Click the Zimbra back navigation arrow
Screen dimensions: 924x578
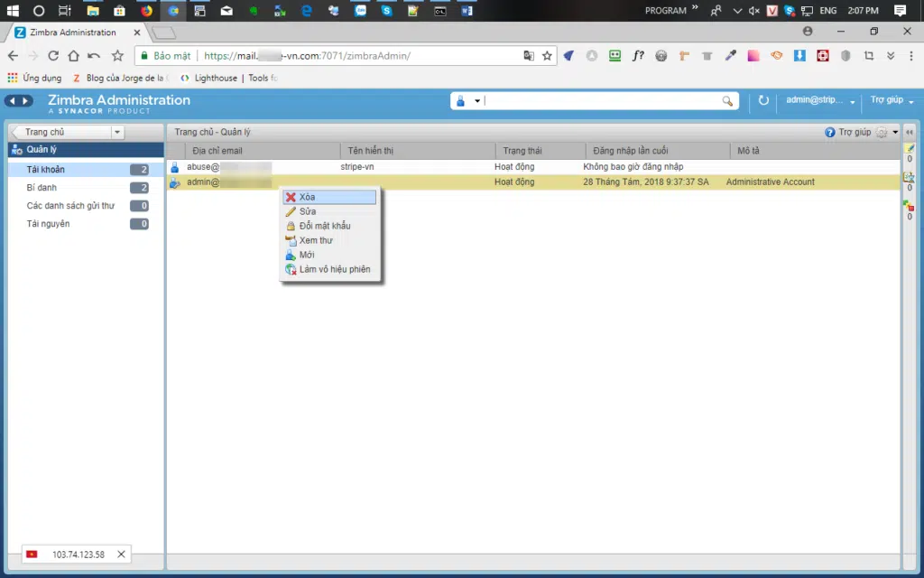tap(12, 101)
